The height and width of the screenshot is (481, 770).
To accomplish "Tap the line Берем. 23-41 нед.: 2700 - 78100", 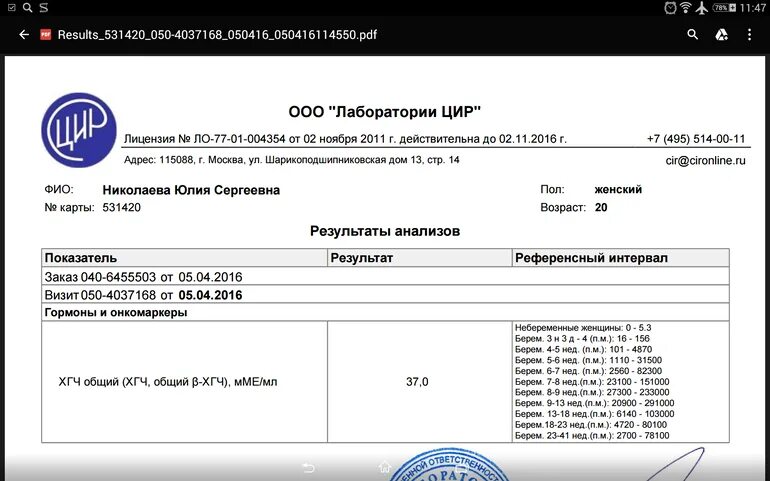I will pos(592,435).
